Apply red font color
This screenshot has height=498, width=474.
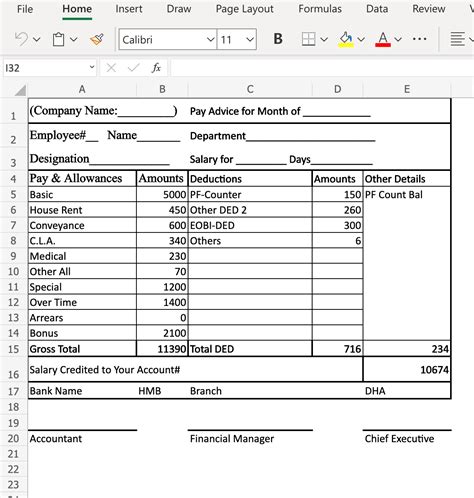coord(383,39)
